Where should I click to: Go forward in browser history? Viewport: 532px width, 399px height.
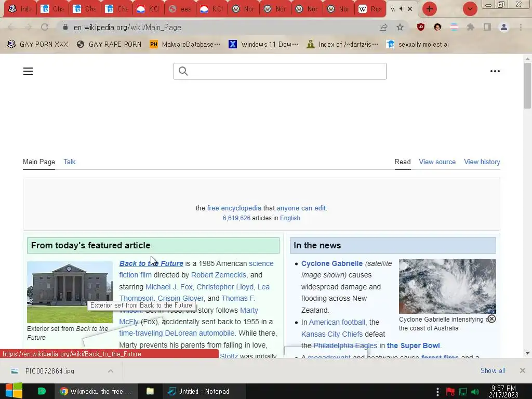click(x=28, y=27)
